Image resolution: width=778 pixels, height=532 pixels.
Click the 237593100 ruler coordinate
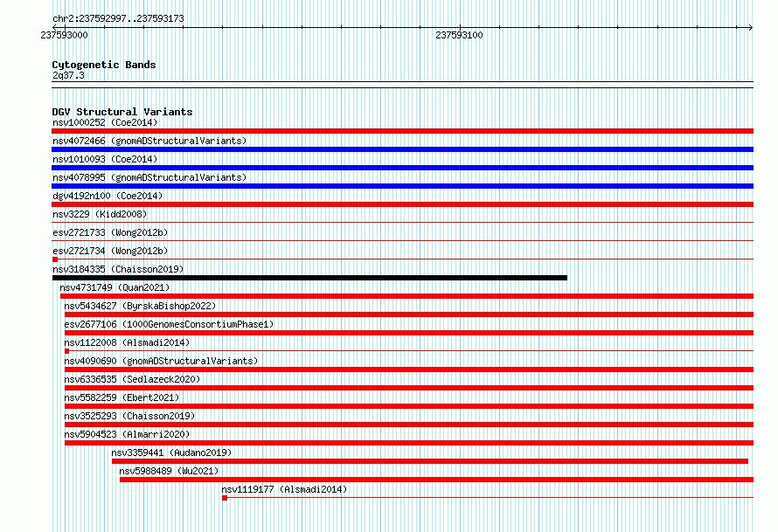click(x=459, y=35)
